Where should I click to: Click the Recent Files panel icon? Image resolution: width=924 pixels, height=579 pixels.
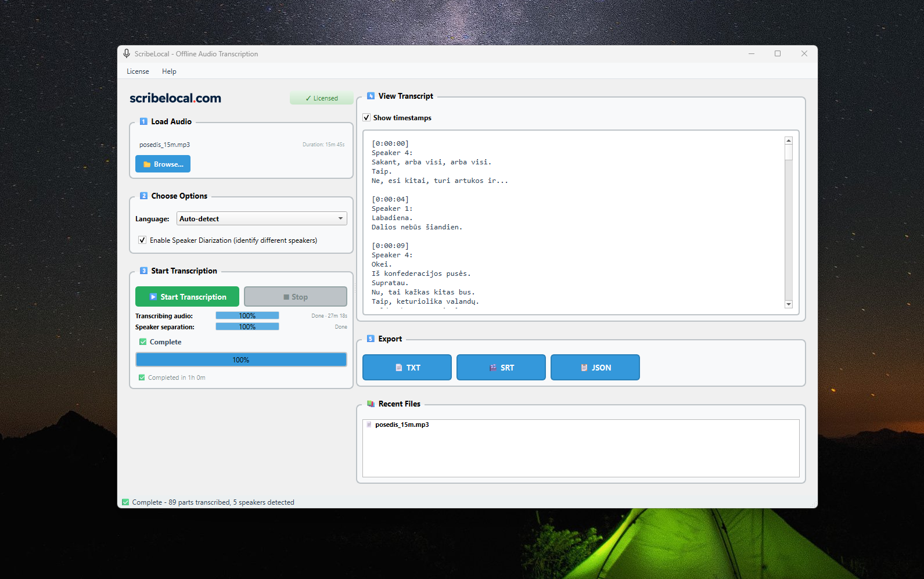371,404
